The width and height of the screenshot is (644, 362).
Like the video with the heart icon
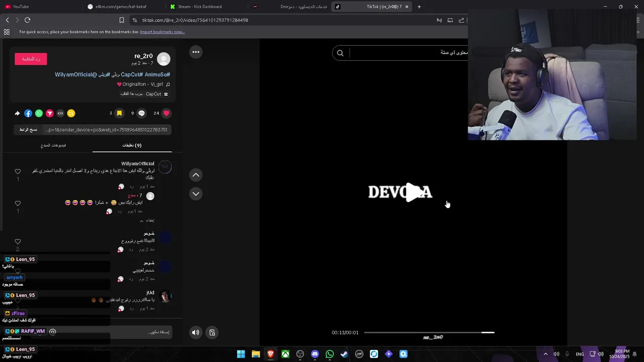[x=167, y=113]
